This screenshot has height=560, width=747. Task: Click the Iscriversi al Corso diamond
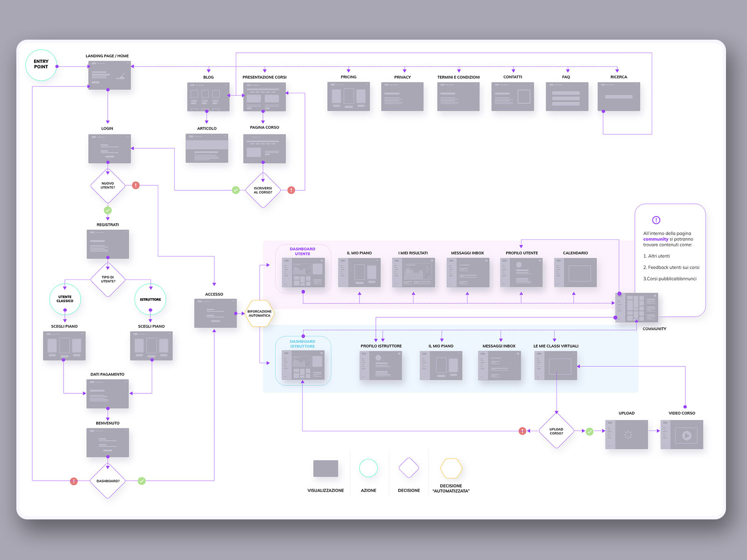tap(263, 190)
